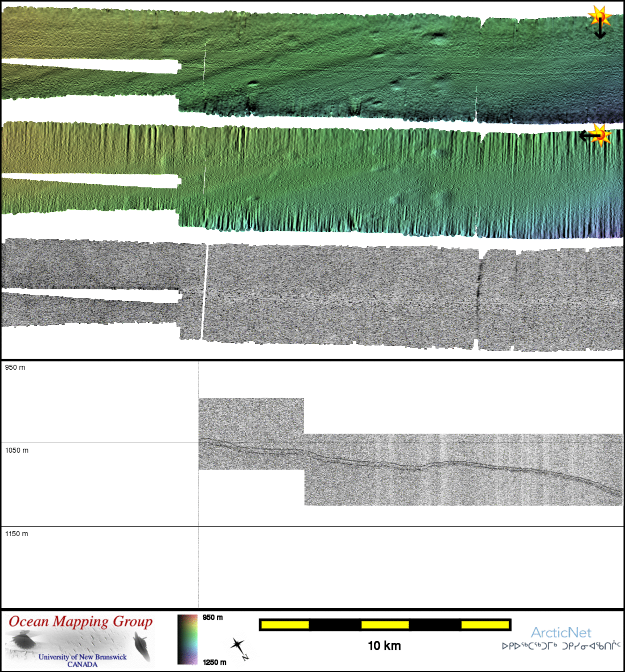Viewport: 625px width, 672px height.
Task: Select the 1250 m color legend label
Action: 214,663
